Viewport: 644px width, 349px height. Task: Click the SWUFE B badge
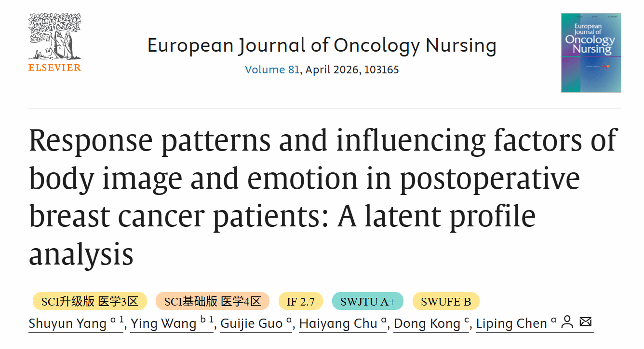[445, 302]
